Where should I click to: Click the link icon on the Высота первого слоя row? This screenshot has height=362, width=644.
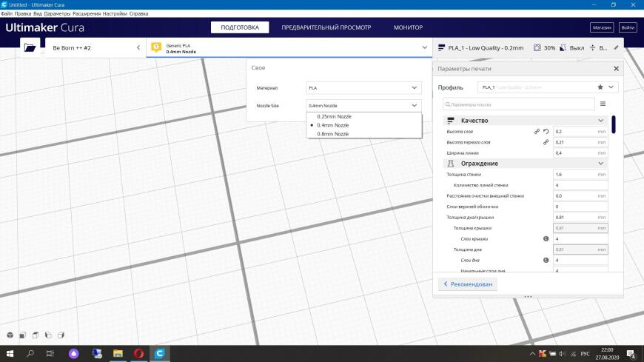point(546,142)
